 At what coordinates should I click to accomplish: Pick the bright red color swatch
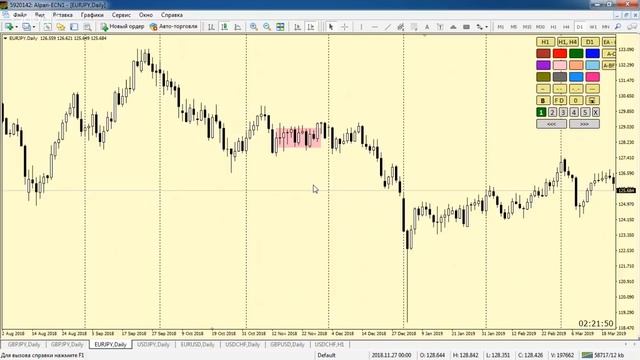(x=560, y=53)
